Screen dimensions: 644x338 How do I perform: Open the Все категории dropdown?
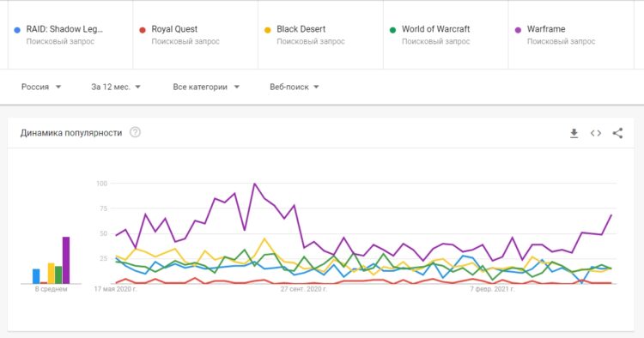click(x=206, y=87)
